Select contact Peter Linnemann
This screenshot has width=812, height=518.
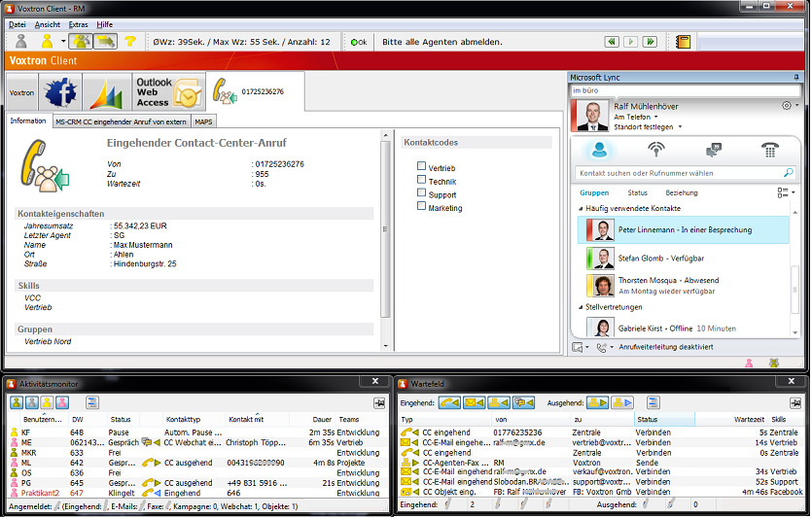pos(684,229)
